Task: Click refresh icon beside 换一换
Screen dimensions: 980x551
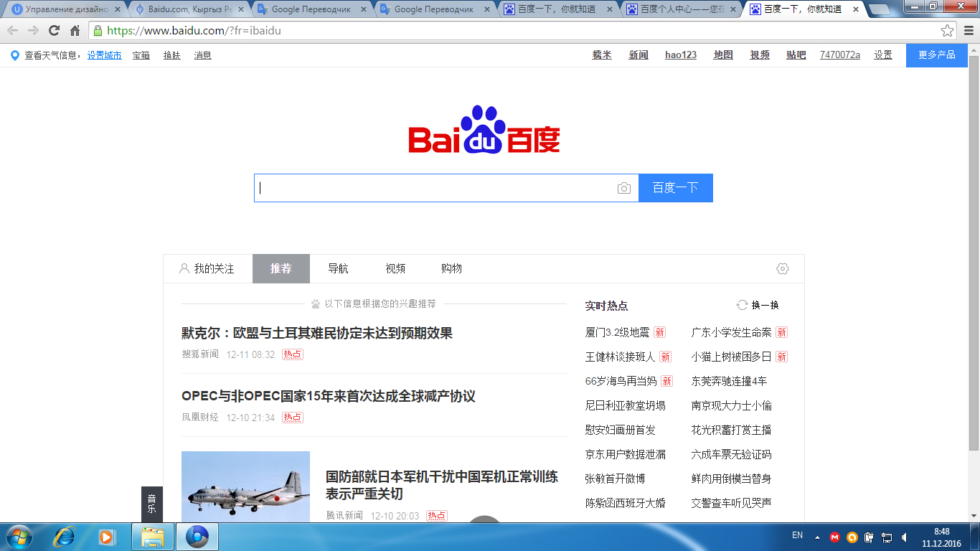Action: [742, 305]
